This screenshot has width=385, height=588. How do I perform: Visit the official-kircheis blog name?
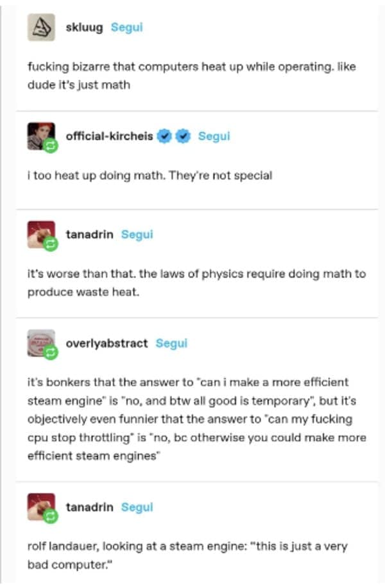pyautogui.click(x=109, y=136)
